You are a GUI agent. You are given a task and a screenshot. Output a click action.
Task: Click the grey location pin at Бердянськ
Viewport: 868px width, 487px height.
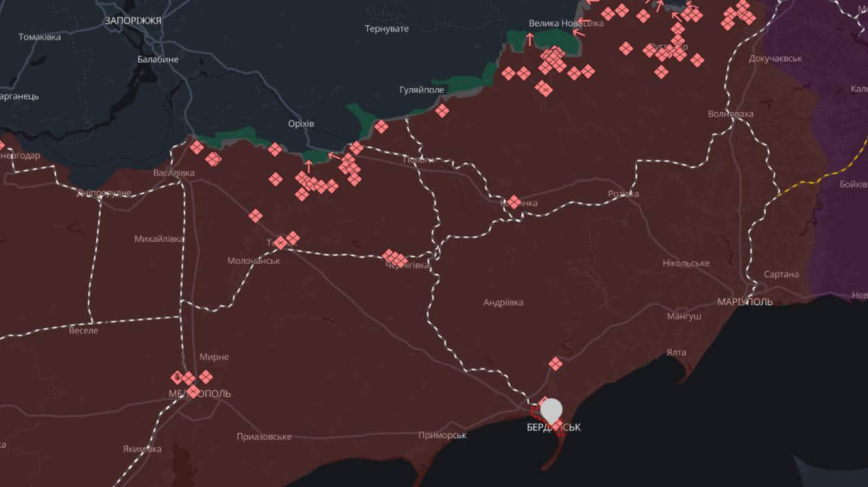coord(551,409)
